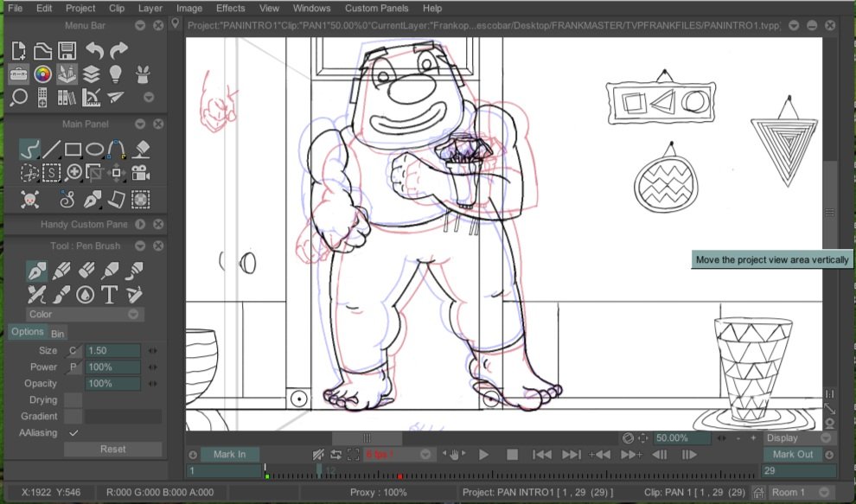The height and width of the screenshot is (504, 856).
Task: Click the Size value field 1.50
Action: (x=113, y=351)
